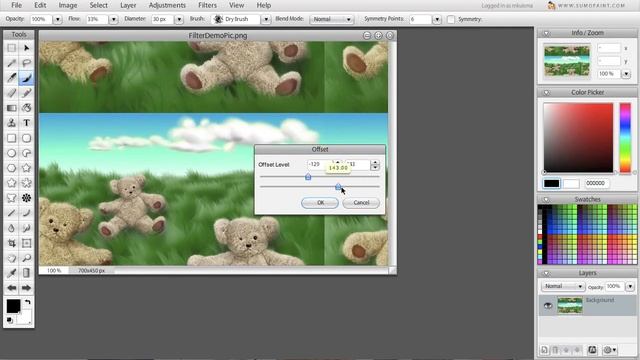Delete layer with the trash icon
Image resolution: width=640 pixels, height=360 pixels.
pyautogui.click(x=555, y=350)
